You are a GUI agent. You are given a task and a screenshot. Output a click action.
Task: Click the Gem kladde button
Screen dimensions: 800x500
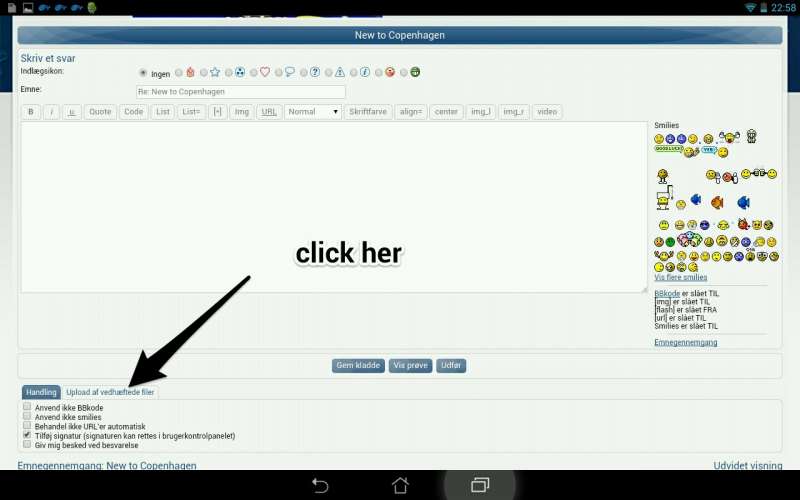click(358, 366)
